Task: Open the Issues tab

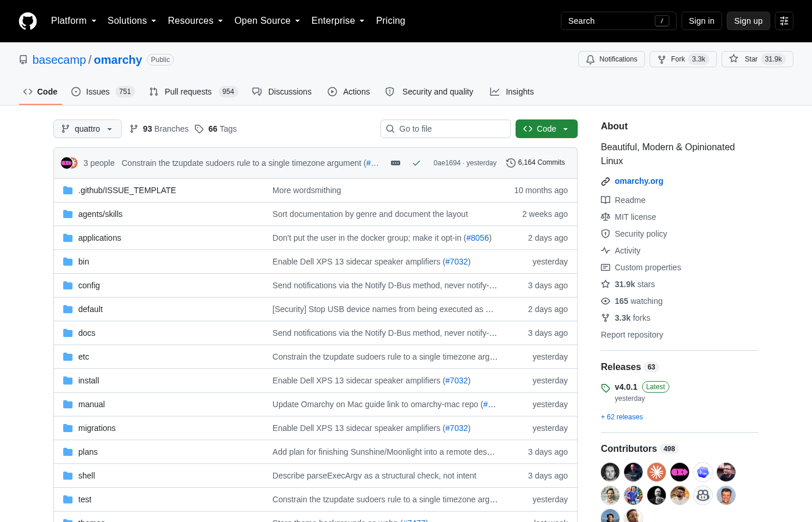Action: [x=103, y=92]
